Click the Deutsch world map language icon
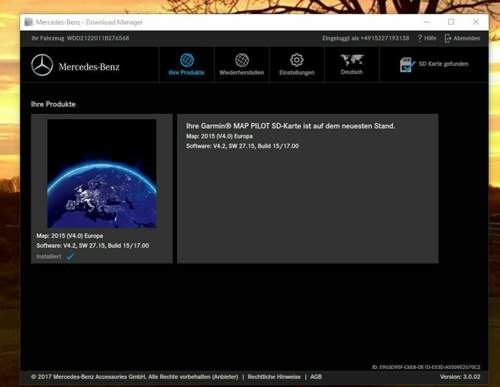 [x=352, y=60]
